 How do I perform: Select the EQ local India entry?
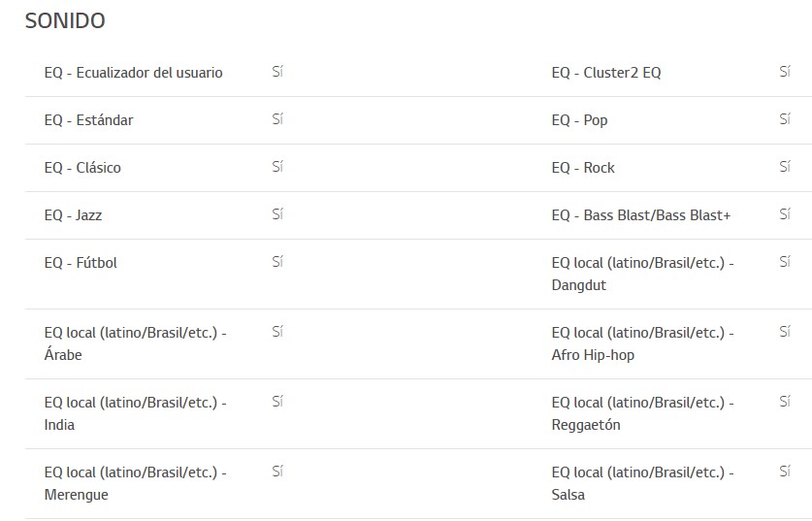point(135,413)
